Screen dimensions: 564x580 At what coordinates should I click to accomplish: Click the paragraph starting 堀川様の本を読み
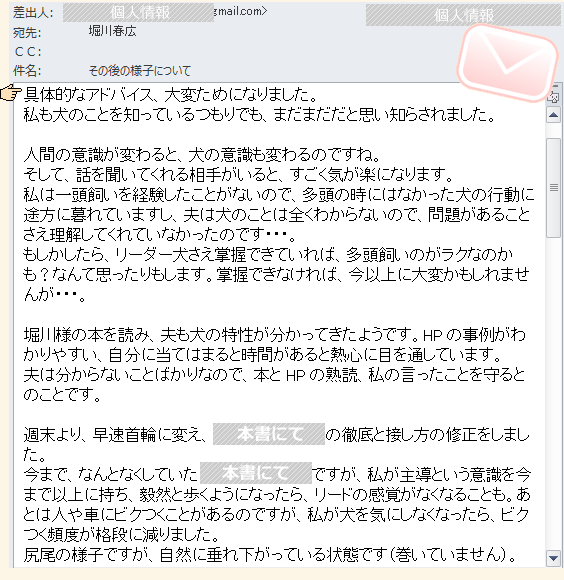[x=275, y=365]
